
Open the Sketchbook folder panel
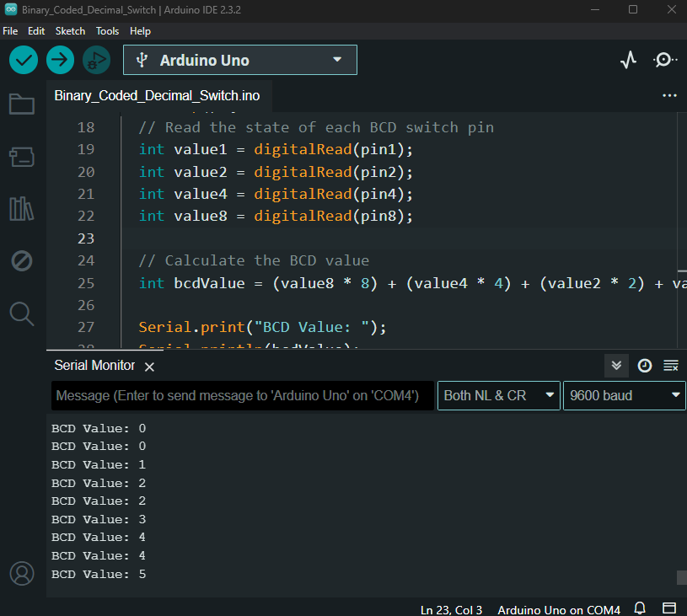pyautogui.click(x=22, y=104)
